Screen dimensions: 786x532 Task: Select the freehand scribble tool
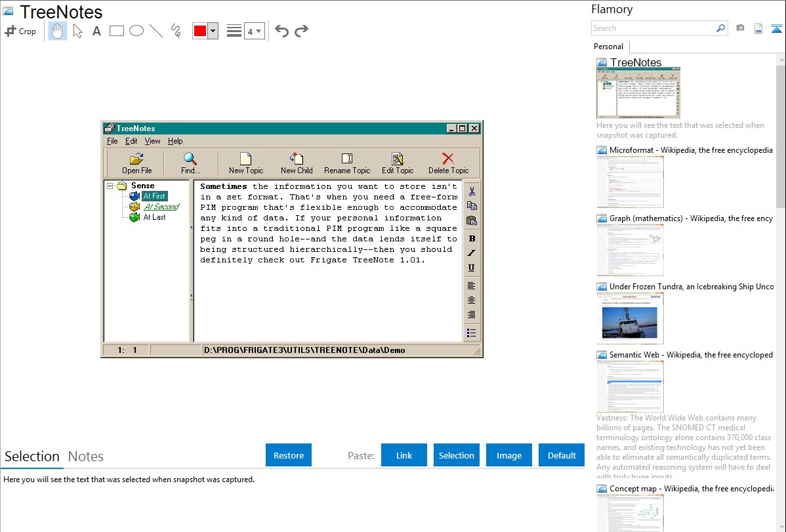pyautogui.click(x=176, y=31)
